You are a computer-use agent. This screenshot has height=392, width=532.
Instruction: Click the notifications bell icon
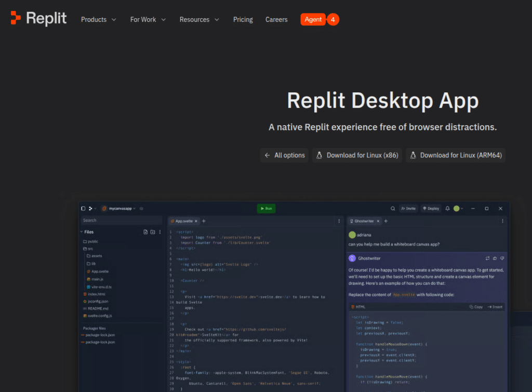(x=447, y=208)
